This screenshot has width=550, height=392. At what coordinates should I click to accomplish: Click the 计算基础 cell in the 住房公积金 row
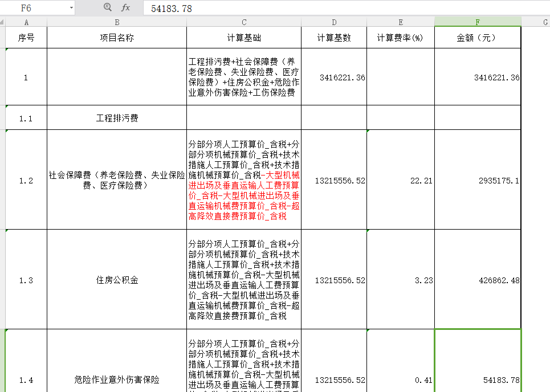tap(244, 279)
